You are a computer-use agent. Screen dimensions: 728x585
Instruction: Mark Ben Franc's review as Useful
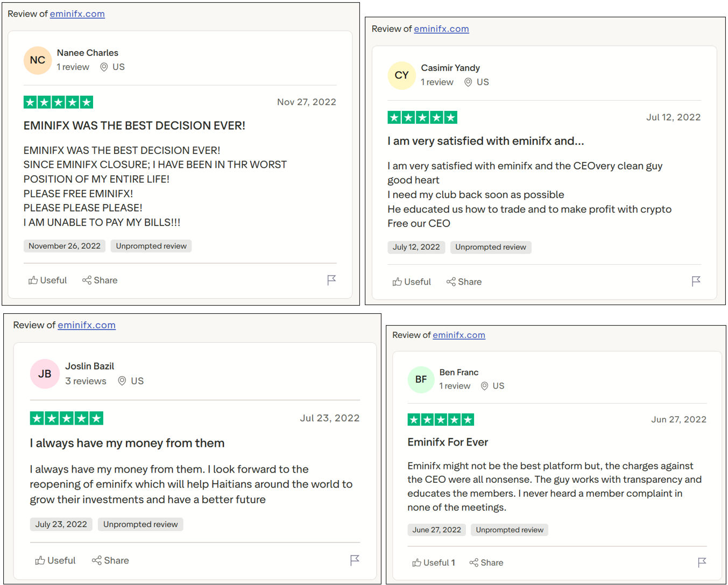point(433,563)
